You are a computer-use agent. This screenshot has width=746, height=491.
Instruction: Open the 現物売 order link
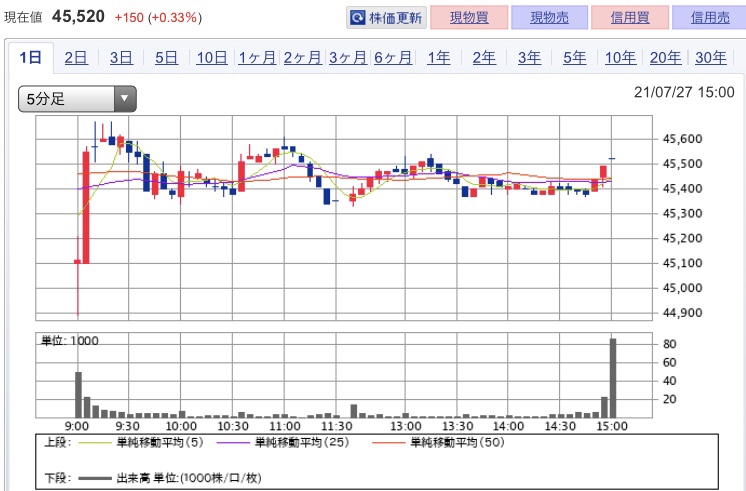550,18
